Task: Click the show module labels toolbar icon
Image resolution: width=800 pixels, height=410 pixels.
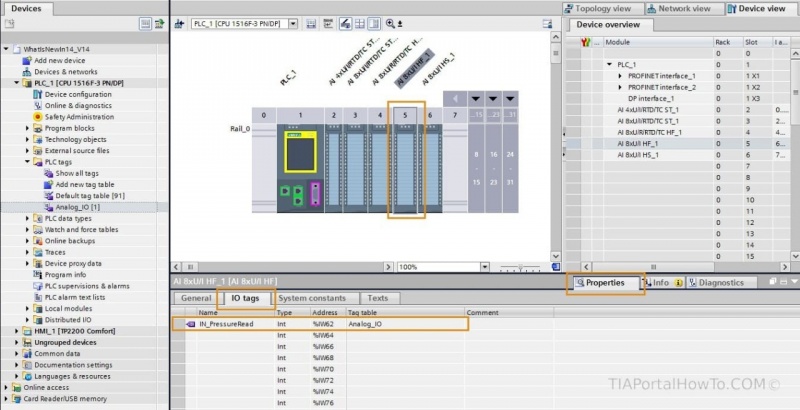Action: (311, 23)
